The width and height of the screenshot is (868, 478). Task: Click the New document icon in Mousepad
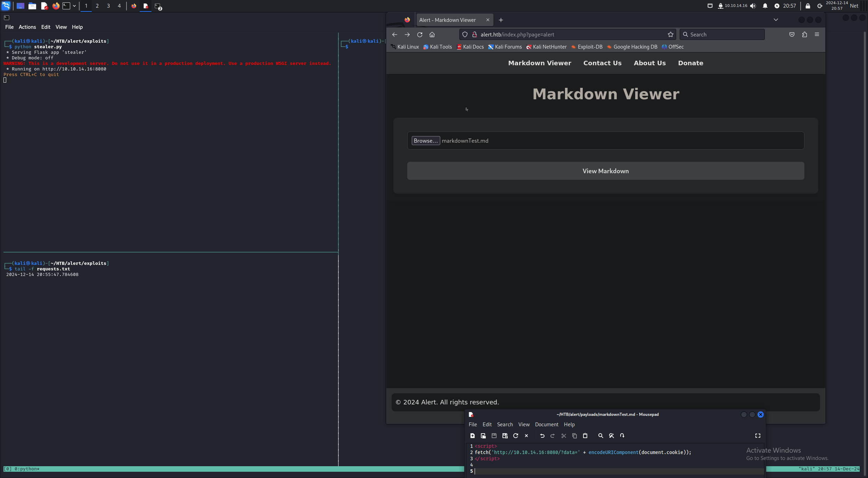(x=473, y=436)
